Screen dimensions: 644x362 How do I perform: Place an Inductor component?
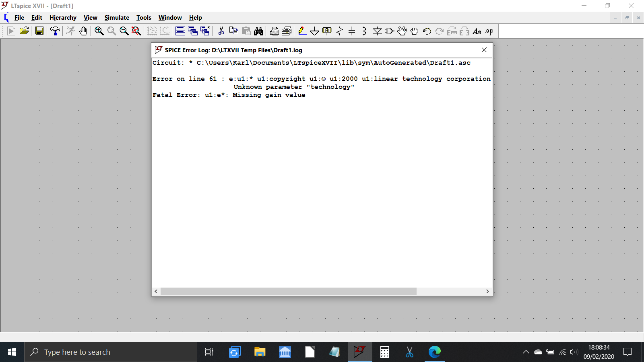pos(364,31)
